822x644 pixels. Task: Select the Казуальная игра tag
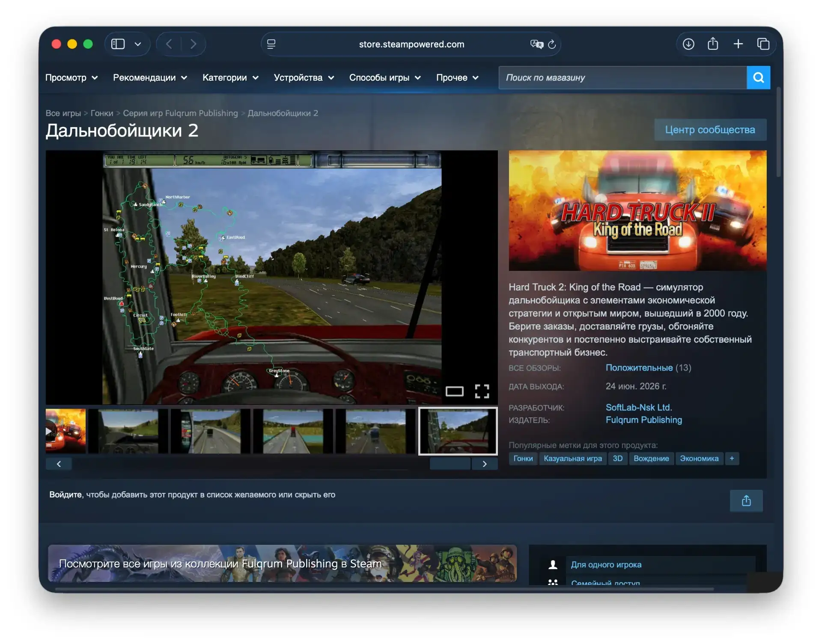coord(573,459)
